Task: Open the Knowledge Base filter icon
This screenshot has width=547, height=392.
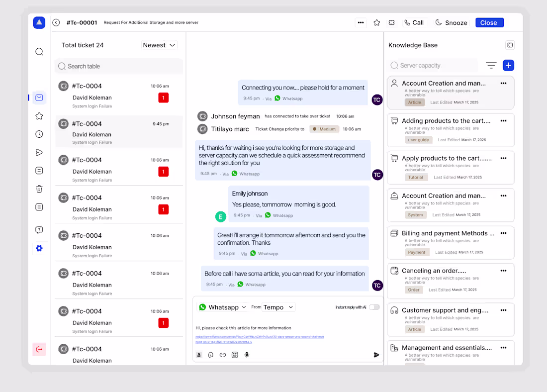Action: (491, 65)
